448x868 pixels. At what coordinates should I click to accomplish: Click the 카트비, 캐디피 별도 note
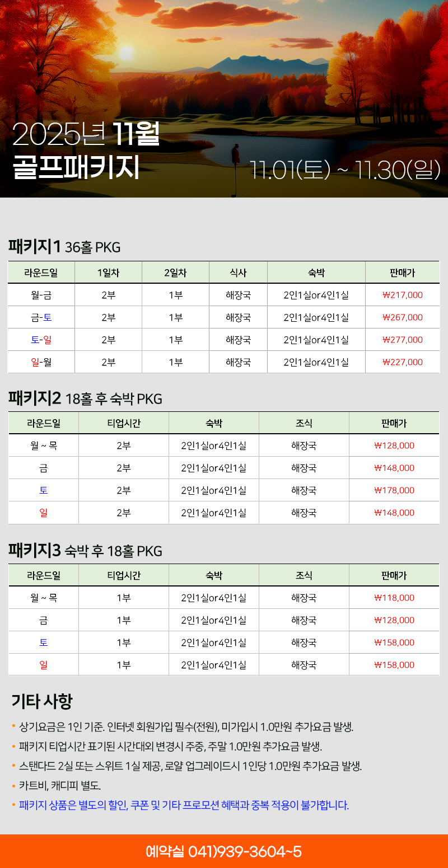[60, 786]
